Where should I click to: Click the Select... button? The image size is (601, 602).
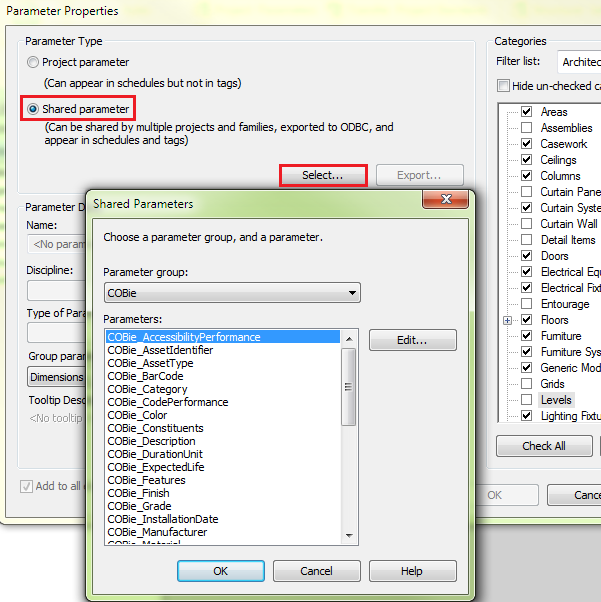tap(323, 175)
